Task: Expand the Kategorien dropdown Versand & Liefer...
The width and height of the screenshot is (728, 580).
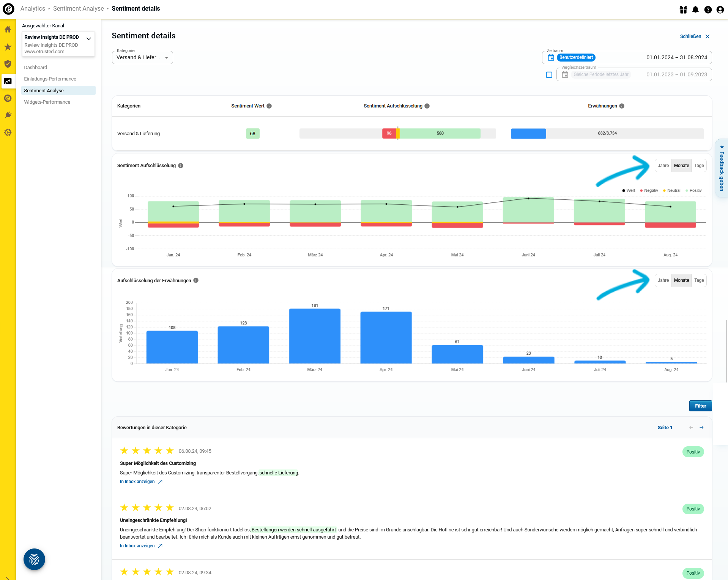Action: coord(142,58)
